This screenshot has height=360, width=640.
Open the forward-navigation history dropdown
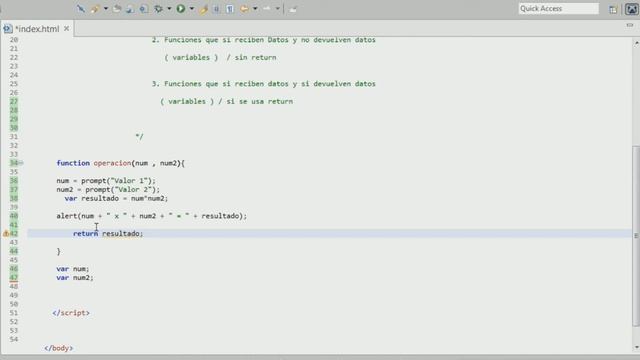coord(278,9)
